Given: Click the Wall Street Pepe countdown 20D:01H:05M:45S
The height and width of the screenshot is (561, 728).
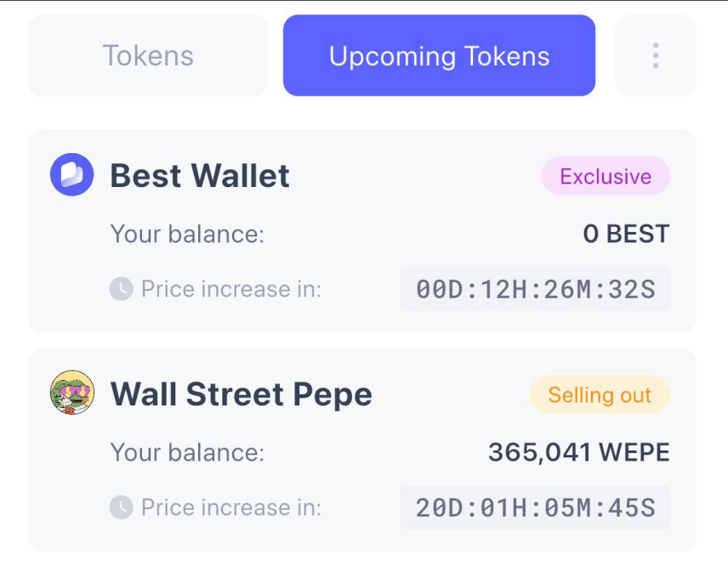Looking at the screenshot, I should [x=535, y=507].
